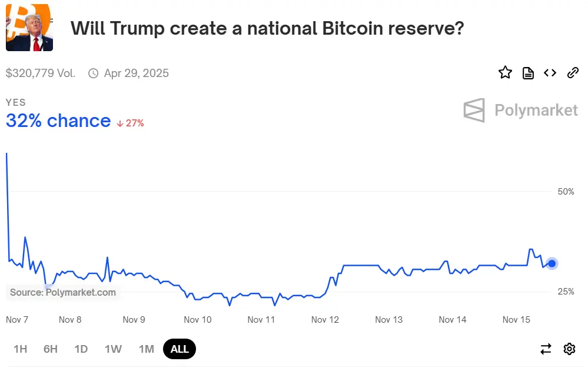Switch to the 1W timeframe tab
Image resolution: width=588 pixels, height=388 pixels.
pos(112,349)
